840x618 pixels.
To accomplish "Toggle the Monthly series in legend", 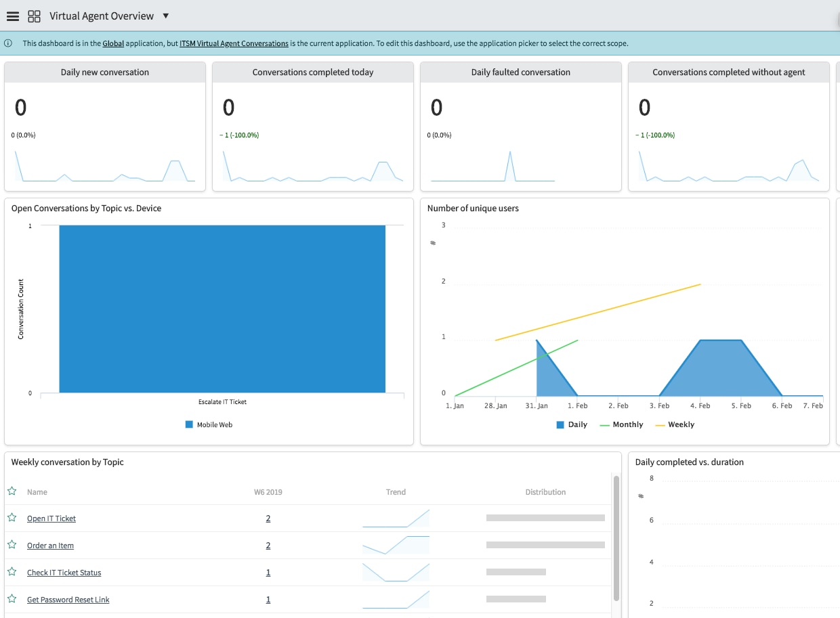I will click(621, 425).
